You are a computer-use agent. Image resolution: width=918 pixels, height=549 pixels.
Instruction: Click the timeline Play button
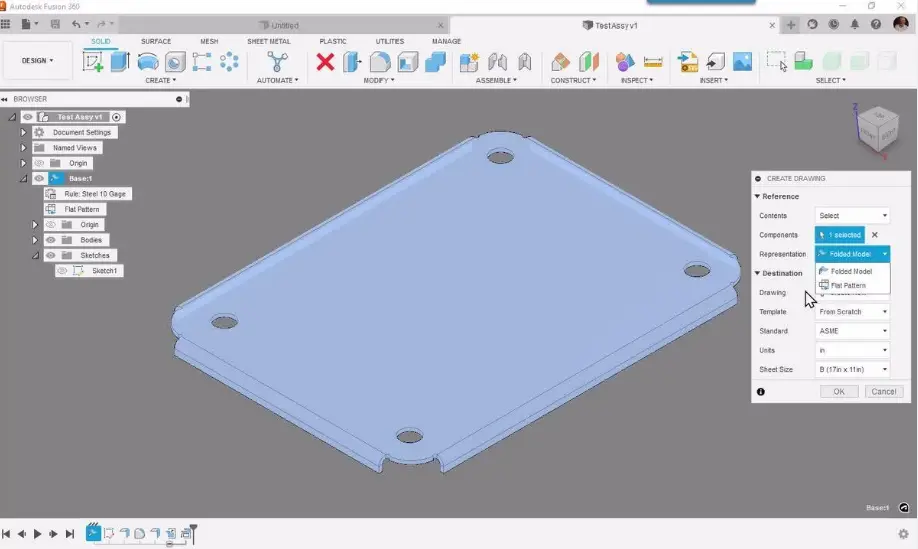(x=37, y=534)
